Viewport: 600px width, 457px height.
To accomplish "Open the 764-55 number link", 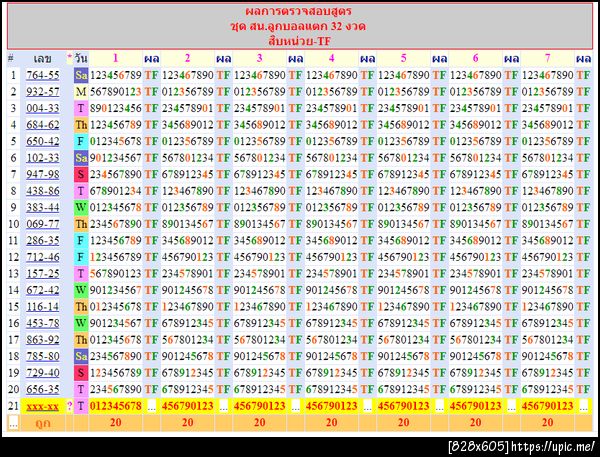I will click(42, 75).
